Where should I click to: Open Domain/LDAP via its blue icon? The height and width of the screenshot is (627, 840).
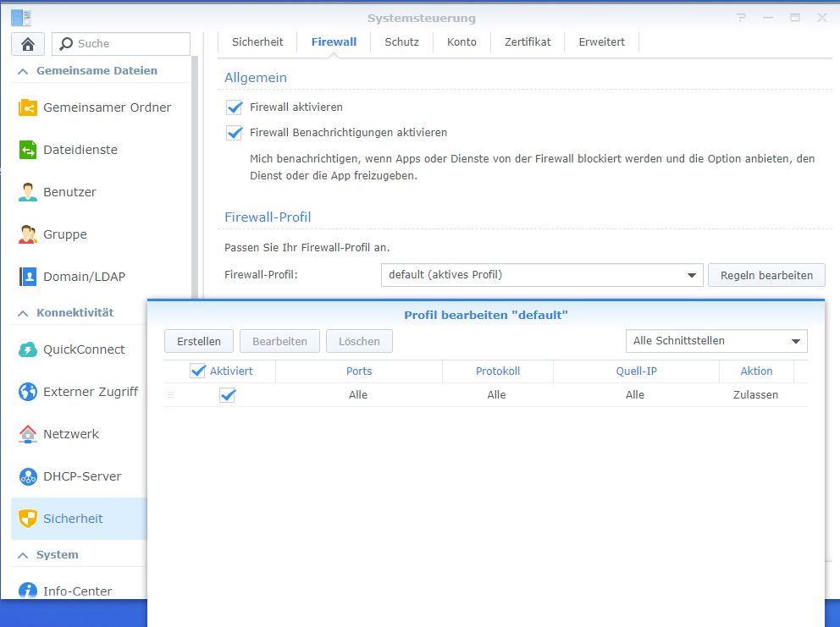pyautogui.click(x=28, y=277)
